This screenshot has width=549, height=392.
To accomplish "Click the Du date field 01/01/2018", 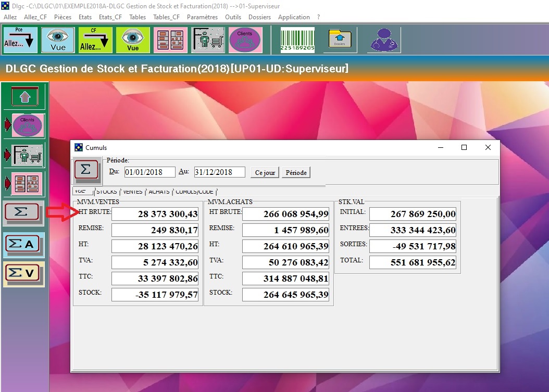I will pos(150,172).
